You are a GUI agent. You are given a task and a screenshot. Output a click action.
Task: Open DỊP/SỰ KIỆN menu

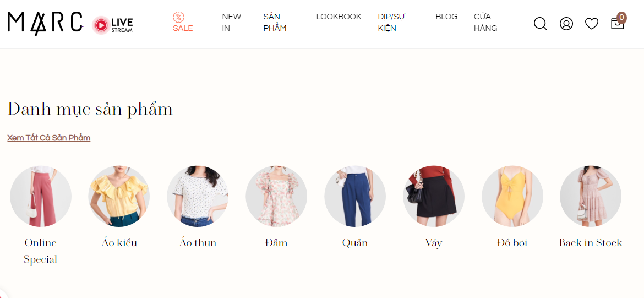click(x=391, y=22)
